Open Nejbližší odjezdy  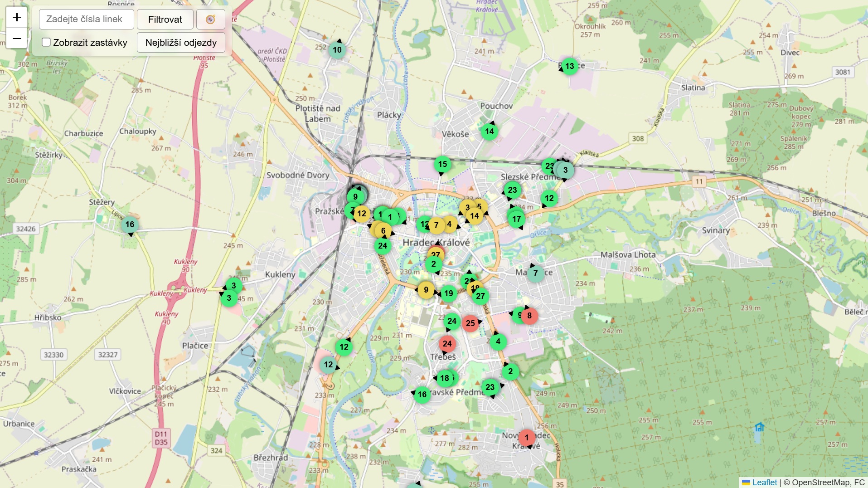pos(181,43)
